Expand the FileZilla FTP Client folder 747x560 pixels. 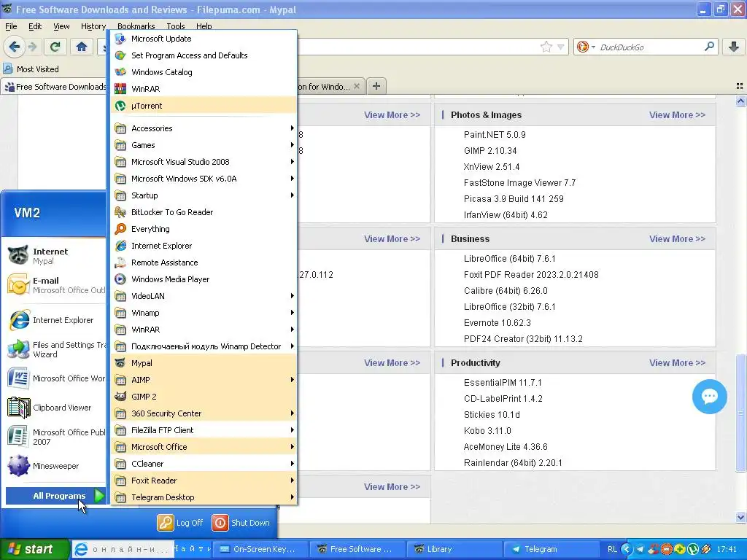204,430
